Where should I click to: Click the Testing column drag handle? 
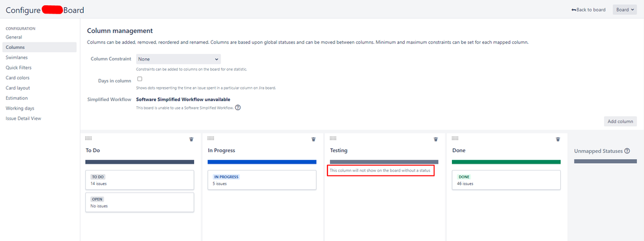pyautogui.click(x=333, y=139)
